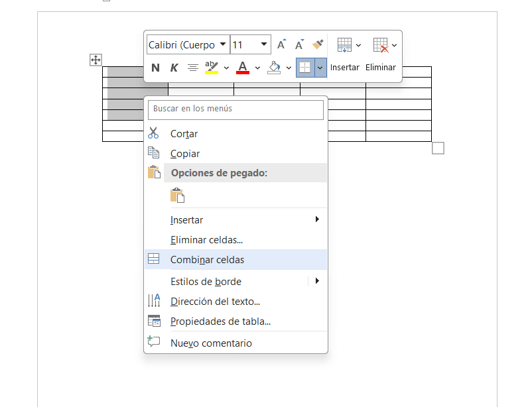Click the Insertar table icon
Viewport: 532px width, 407px height.
coord(344,45)
